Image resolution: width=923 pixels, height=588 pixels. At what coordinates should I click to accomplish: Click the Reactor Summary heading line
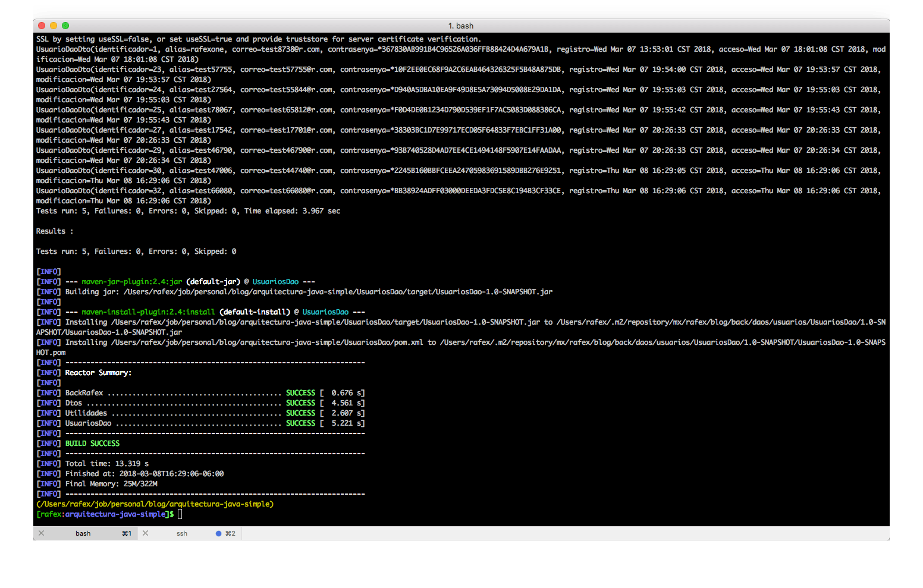[98, 372]
